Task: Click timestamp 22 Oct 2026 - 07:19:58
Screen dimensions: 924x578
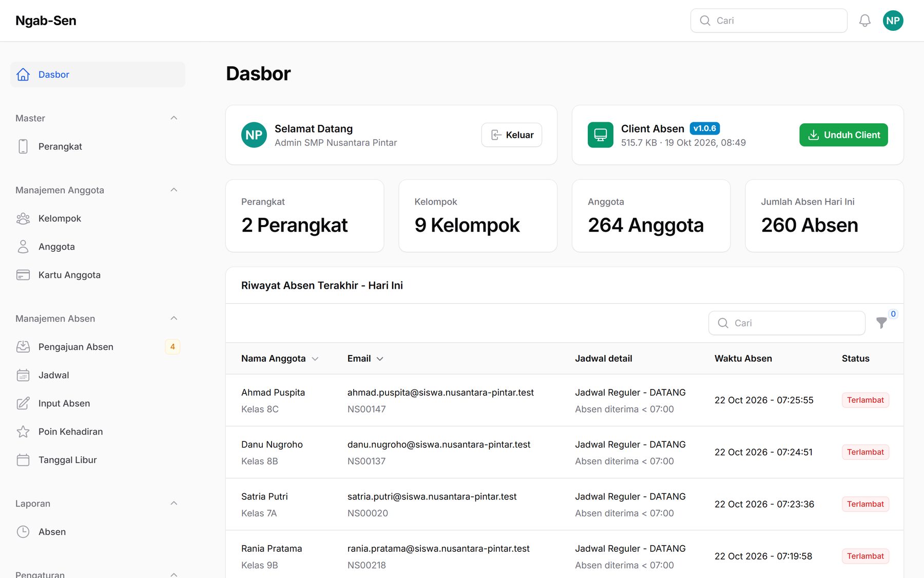Action: [x=763, y=556]
